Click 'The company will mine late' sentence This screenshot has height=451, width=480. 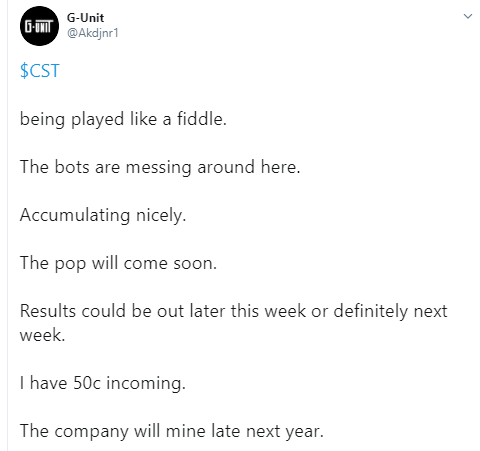(172, 431)
